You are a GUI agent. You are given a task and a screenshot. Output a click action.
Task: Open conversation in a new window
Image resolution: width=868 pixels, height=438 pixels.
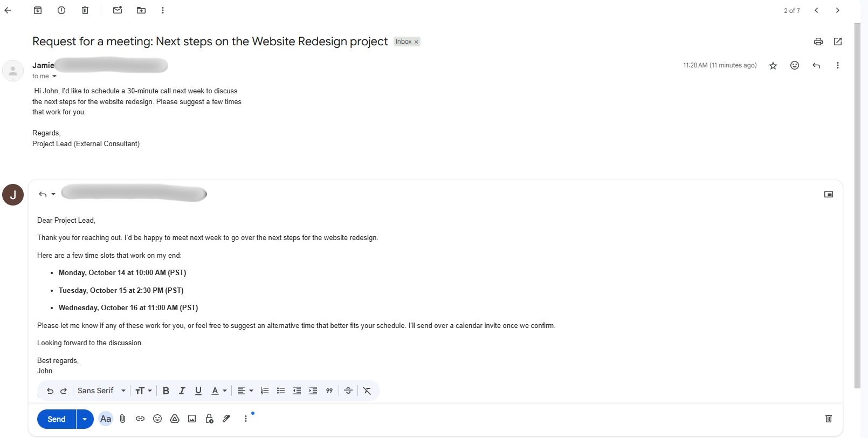tap(838, 42)
